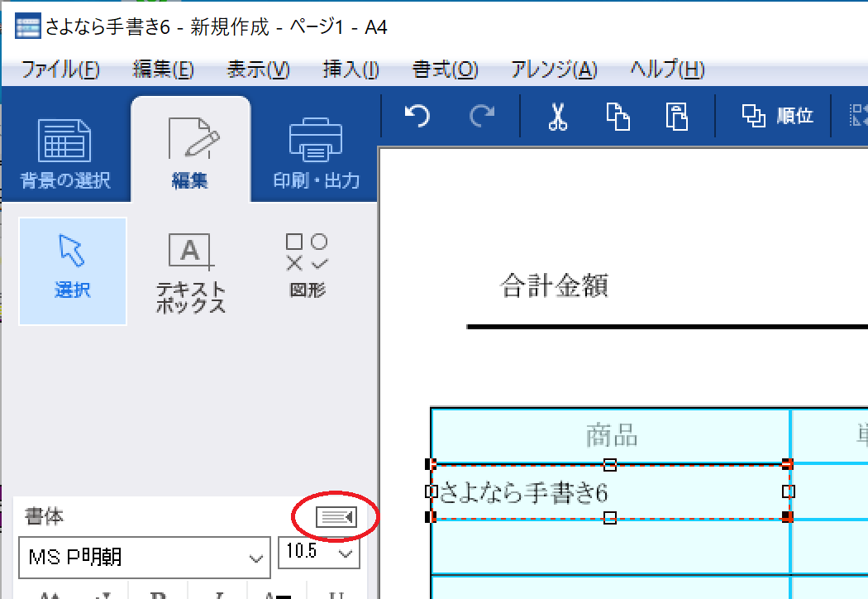Open the 表示(V) menu
868x599 pixels.
(x=259, y=70)
